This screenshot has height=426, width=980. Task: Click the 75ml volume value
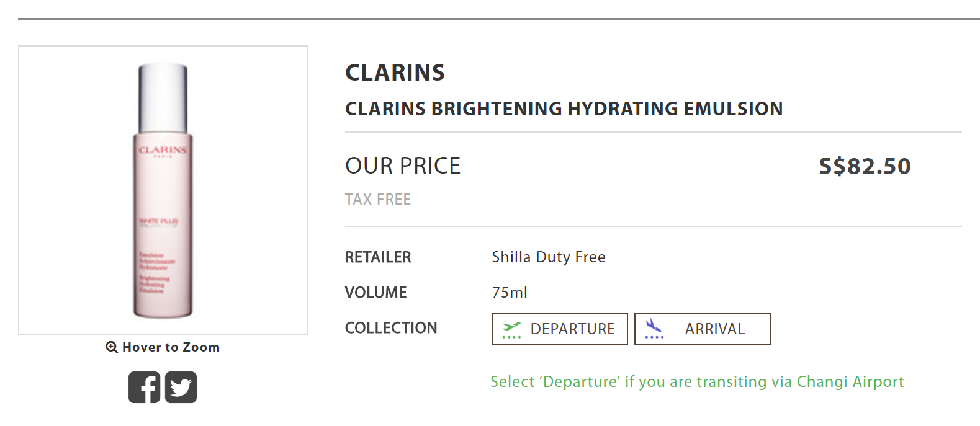(x=510, y=293)
